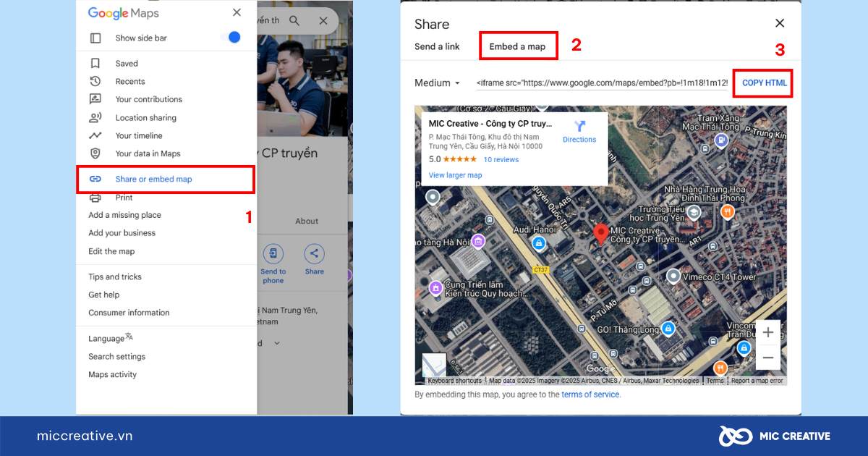Click the Nhà Hàng Trung Hoa restaurant marker
The width and height of the screenshot is (868, 456).
click(728, 211)
